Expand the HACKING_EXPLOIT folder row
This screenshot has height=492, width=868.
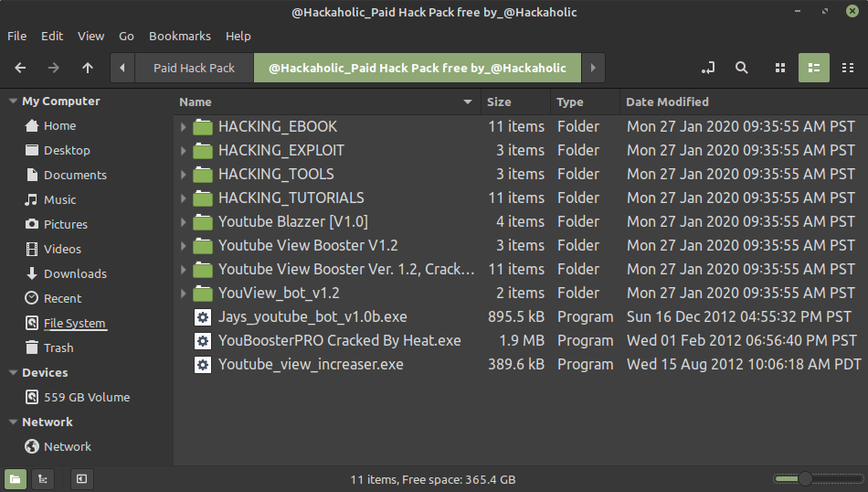184,151
